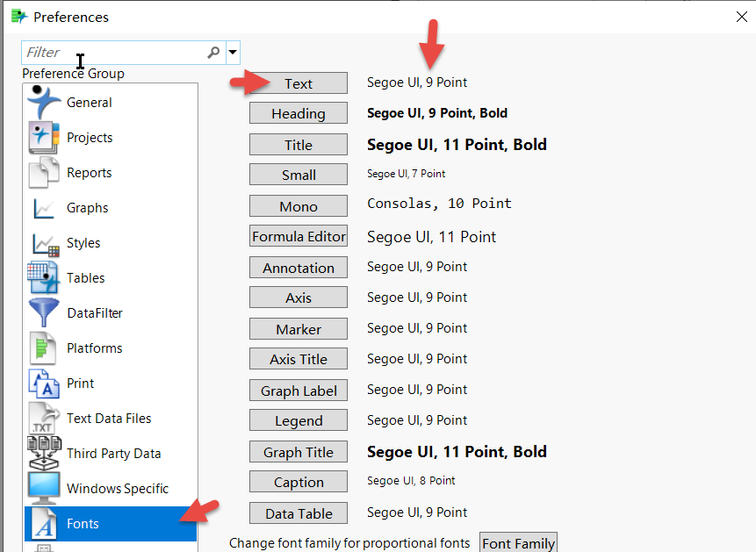Click the Text Data Files icon
Screen dimensions: 756x552
coord(44,419)
